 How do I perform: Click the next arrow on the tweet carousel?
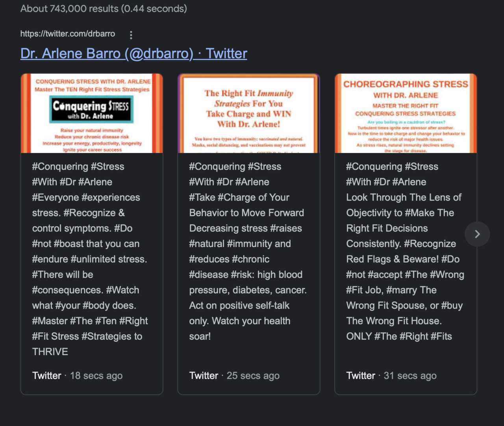477,234
